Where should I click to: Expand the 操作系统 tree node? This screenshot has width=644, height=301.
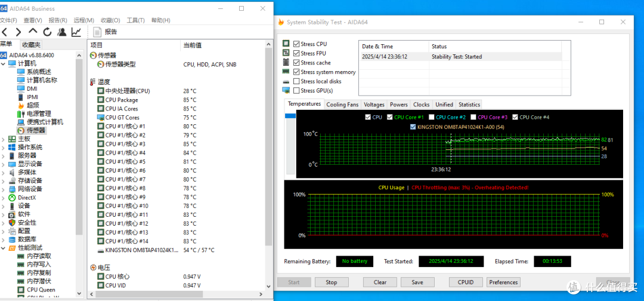coord(4,147)
